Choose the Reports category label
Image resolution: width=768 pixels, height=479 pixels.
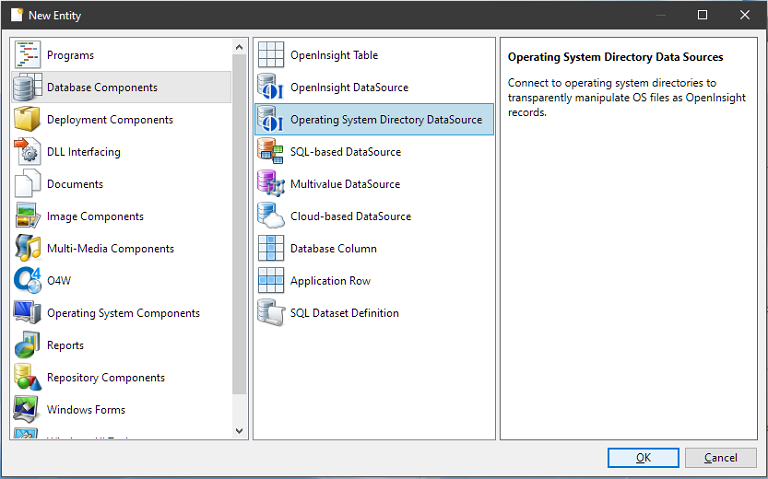[65, 345]
